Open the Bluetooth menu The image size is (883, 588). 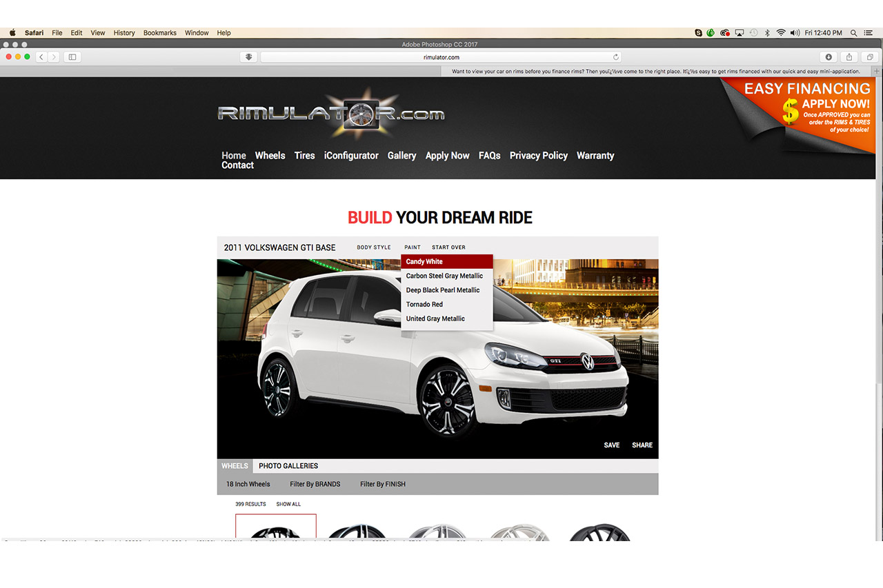(767, 32)
